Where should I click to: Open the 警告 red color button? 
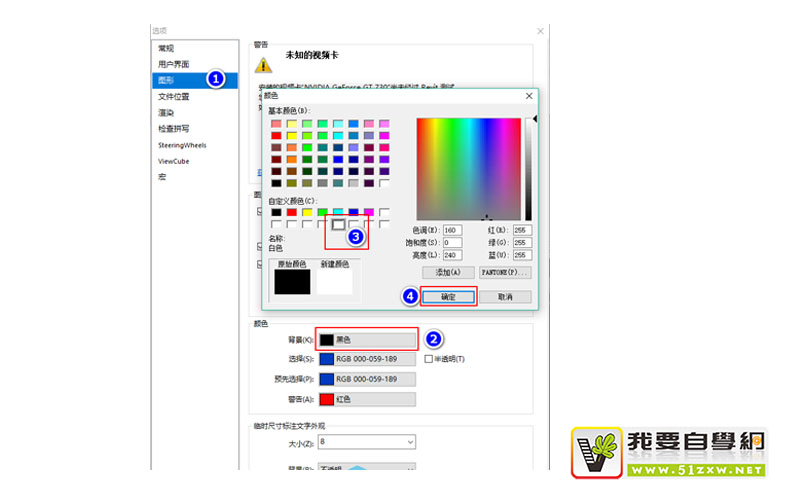point(366,399)
